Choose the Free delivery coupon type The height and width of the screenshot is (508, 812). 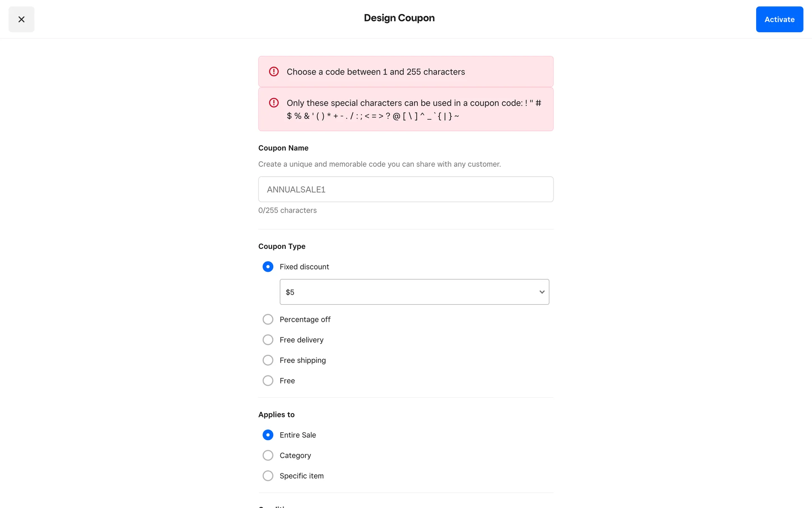coord(268,340)
